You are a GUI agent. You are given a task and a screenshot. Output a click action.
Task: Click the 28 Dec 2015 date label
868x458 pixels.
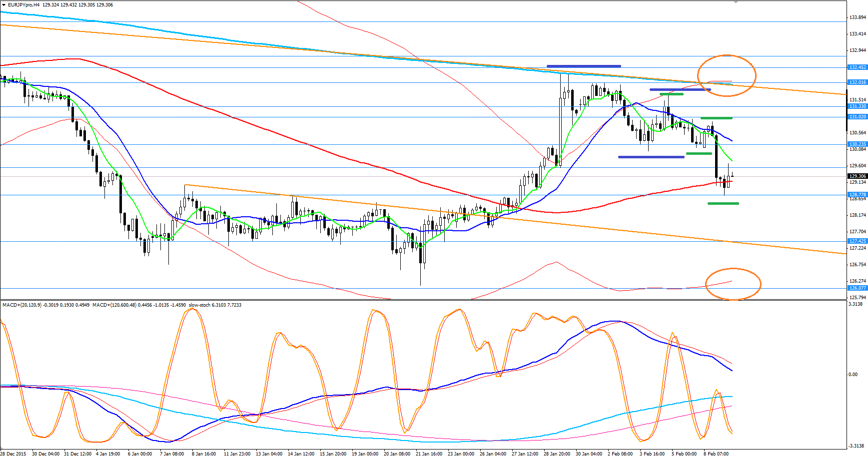click(x=13, y=454)
